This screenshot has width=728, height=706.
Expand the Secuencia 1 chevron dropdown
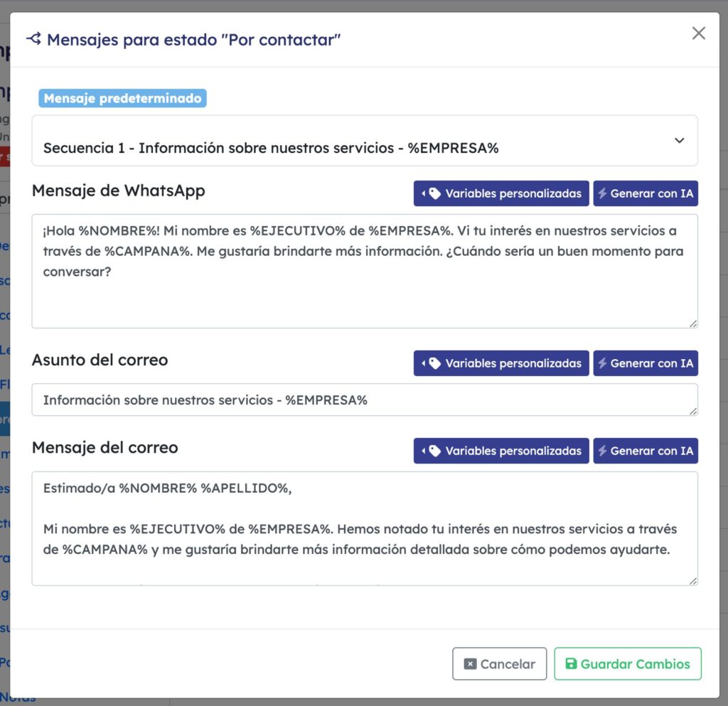point(679,141)
